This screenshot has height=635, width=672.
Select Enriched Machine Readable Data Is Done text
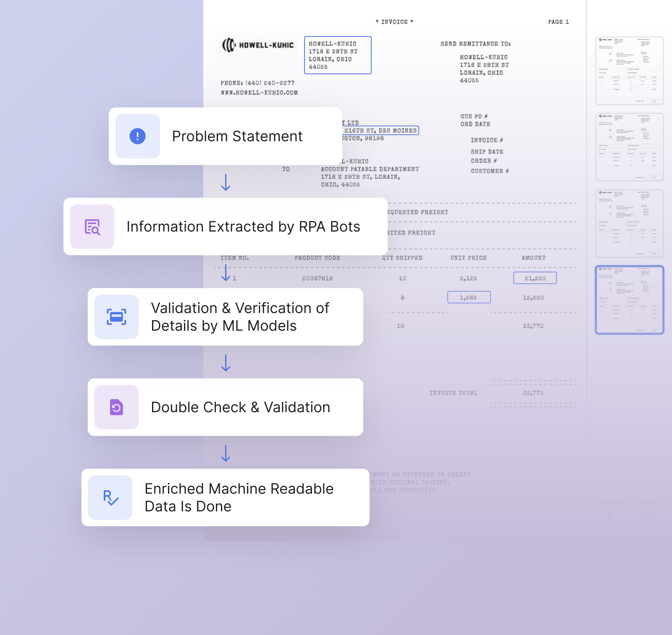tap(239, 497)
